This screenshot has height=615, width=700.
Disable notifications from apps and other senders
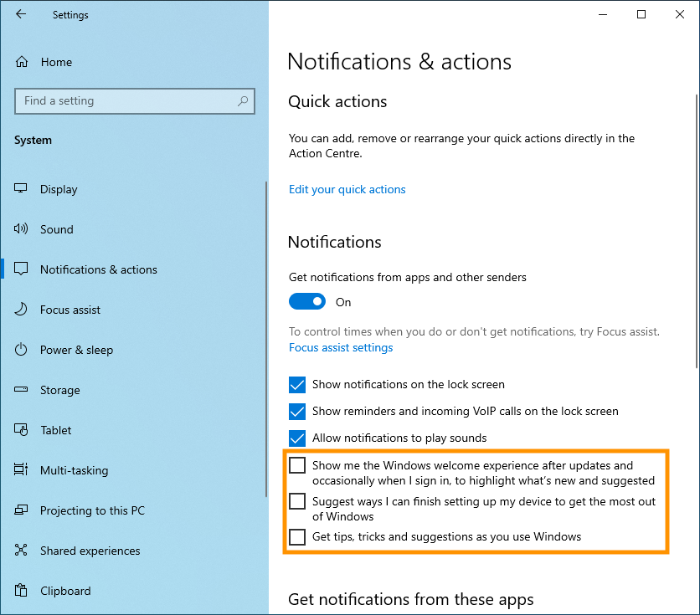point(307,301)
